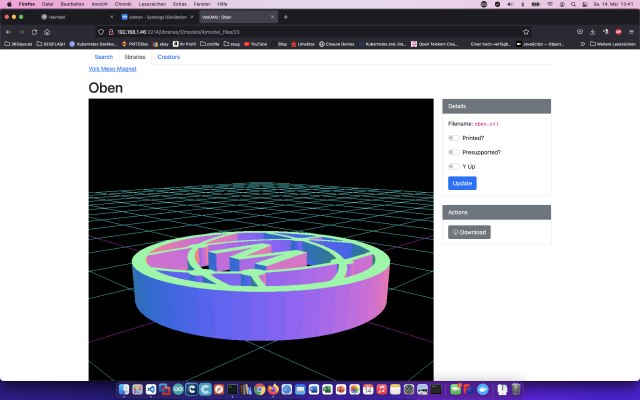The height and width of the screenshot is (400, 640).
Task: Reload the page with the refresh icon
Action: coord(34,32)
